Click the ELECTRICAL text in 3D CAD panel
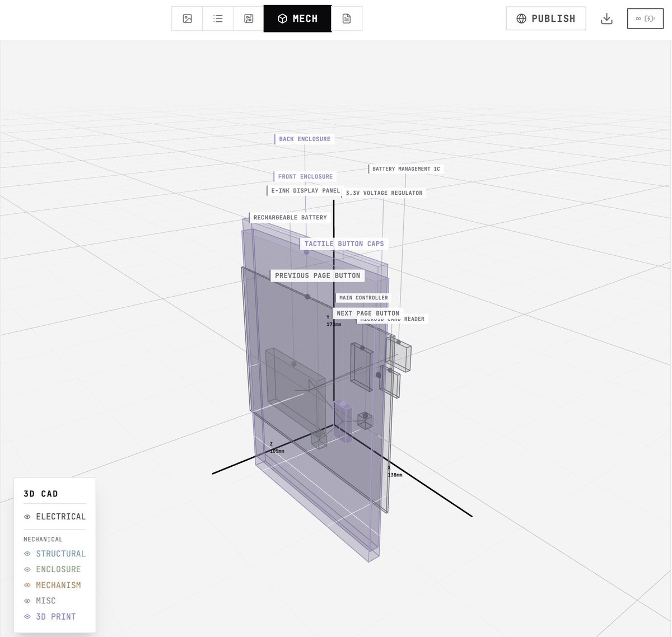This screenshot has width=672, height=637. [61, 517]
